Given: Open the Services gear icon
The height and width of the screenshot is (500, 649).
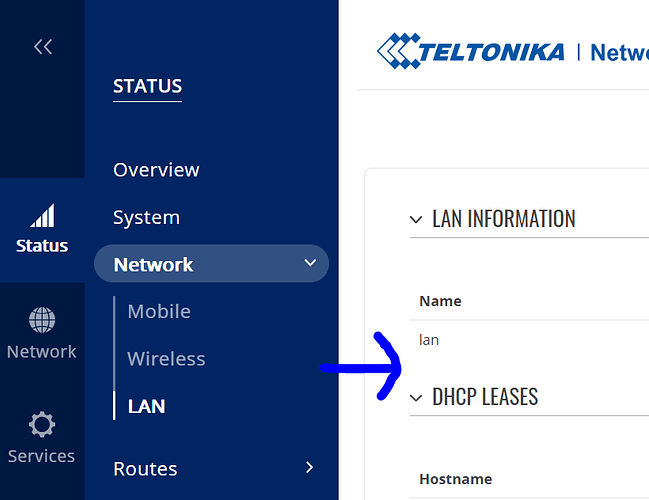Looking at the screenshot, I should (42, 424).
